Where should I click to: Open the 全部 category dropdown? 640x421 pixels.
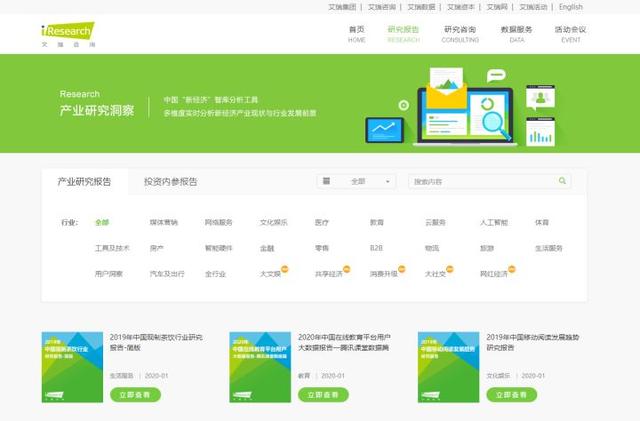coord(358,181)
